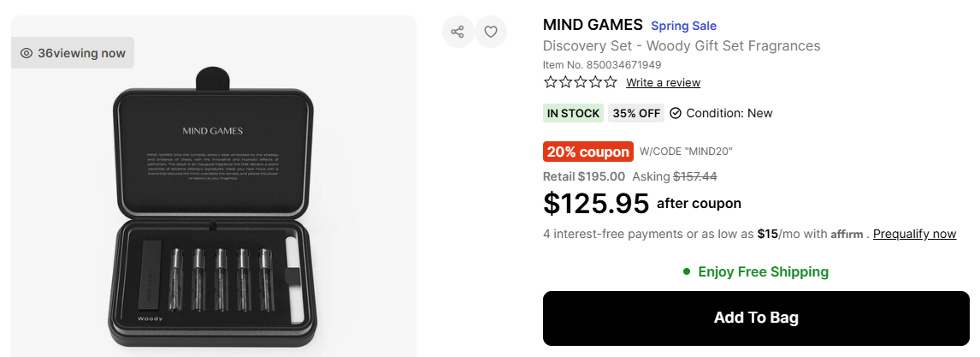The image size is (980, 357).
Task: Click the Discovery Set product subtitle
Action: [682, 45]
